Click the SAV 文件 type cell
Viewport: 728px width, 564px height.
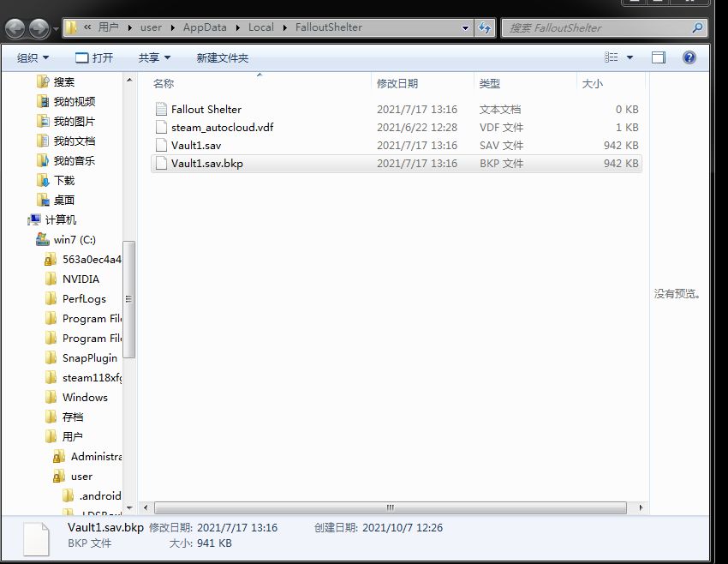coord(501,146)
